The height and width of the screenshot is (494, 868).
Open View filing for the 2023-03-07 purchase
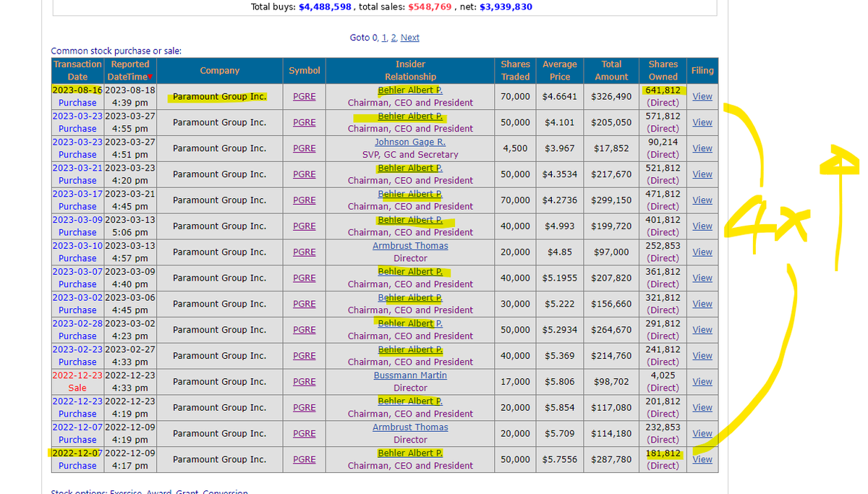702,278
